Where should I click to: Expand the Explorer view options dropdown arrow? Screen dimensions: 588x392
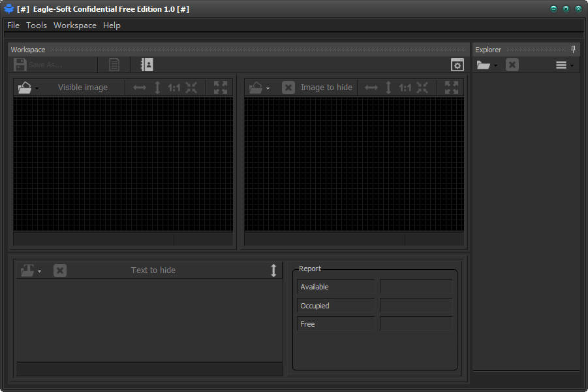(572, 66)
